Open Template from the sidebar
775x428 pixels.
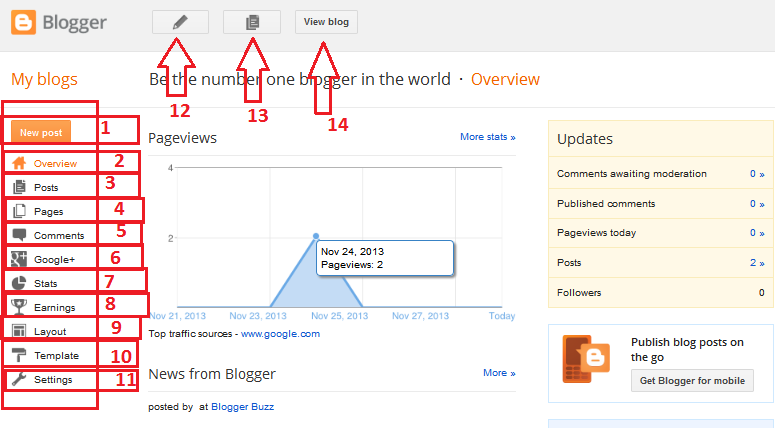click(56, 355)
